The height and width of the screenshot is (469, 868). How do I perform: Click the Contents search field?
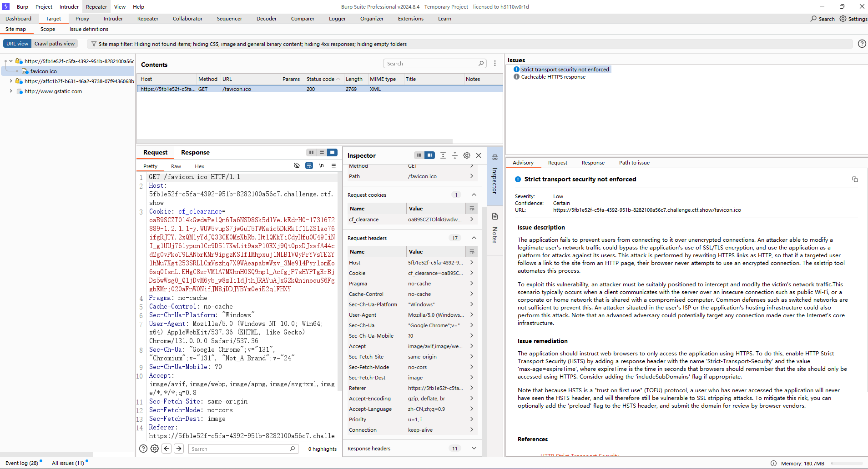pyautogui.click(x=434, y=64)
